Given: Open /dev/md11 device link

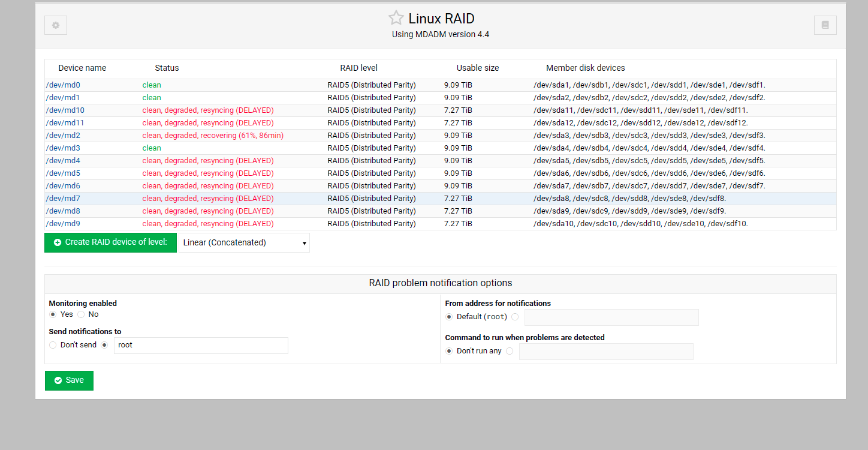Looking at the screenshot, I should pos(65,123).
